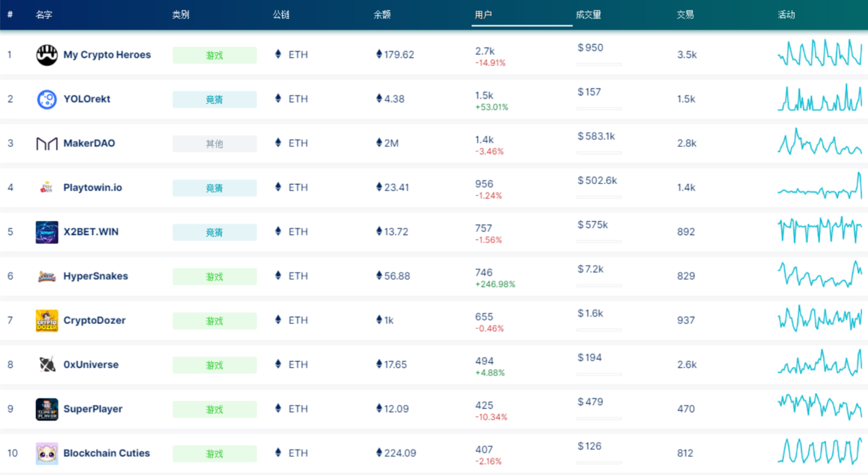Click the volume bar under $950

point(599,64)
